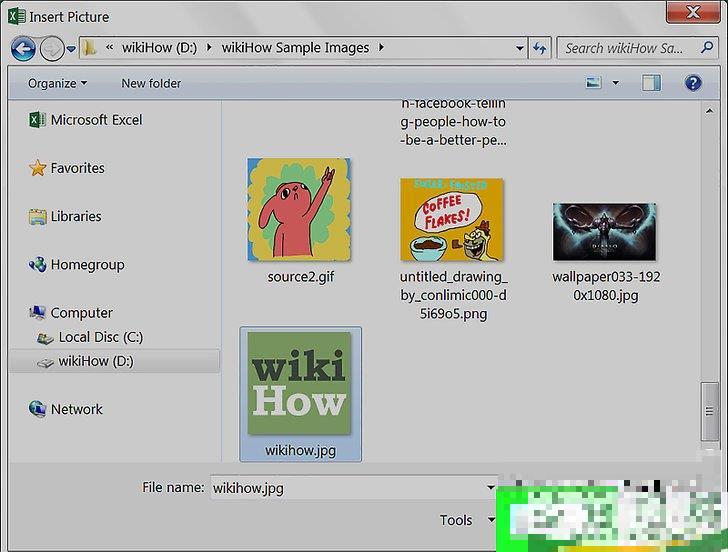Select Local Disc (C:) drive
Screen dimensions: 728x552
click(x=100, y=338)
